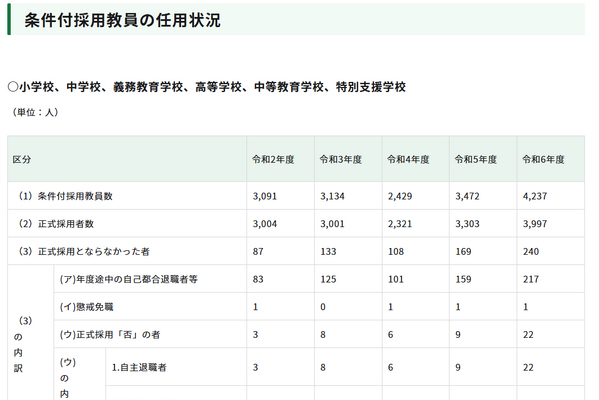Click the value 3,134 in 令和3年度
This screenshot has width=599, height=400.
pyautogui.click(x=332, y=196)
